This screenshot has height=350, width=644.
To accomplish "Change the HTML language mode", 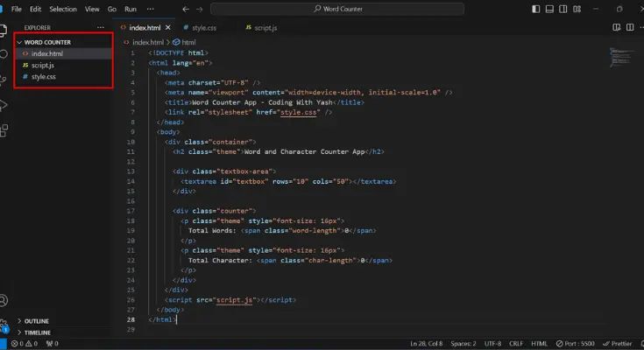I will coord(539,344).
